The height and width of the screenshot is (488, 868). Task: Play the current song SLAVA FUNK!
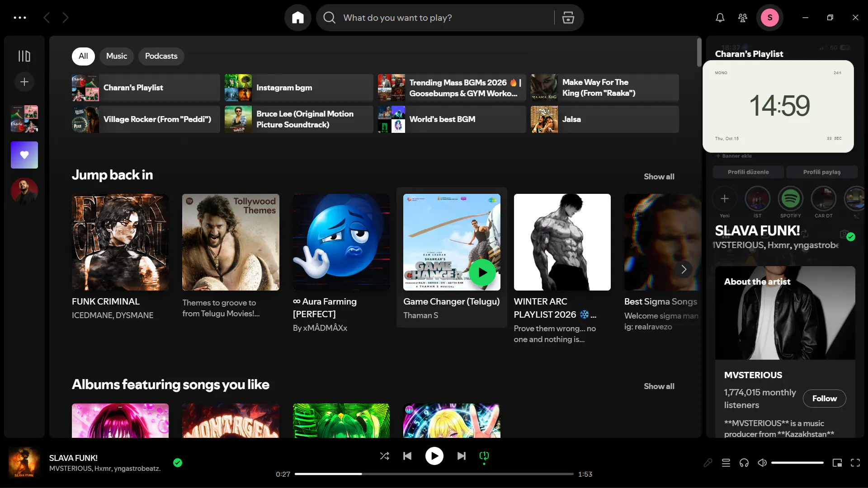[x=434, y=456]
